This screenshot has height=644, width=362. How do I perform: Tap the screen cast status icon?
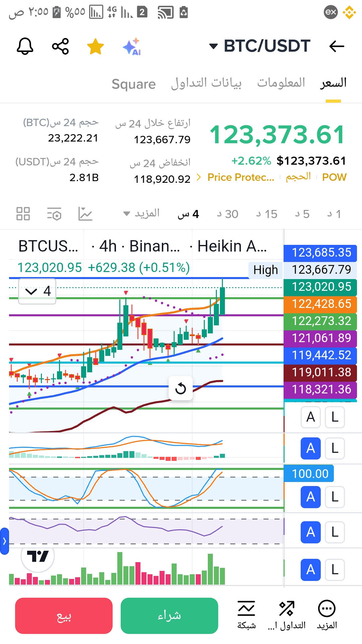point(166,13)
